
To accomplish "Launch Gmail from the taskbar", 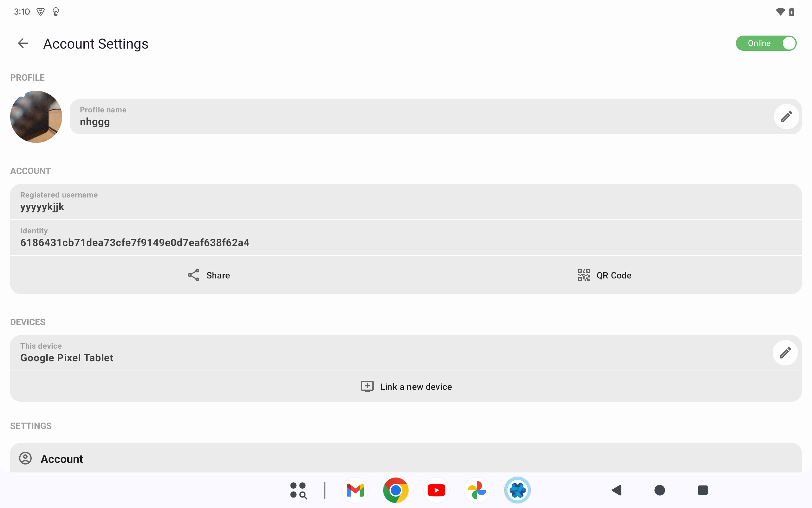I will pyautogui.click(x=355, y=490).
